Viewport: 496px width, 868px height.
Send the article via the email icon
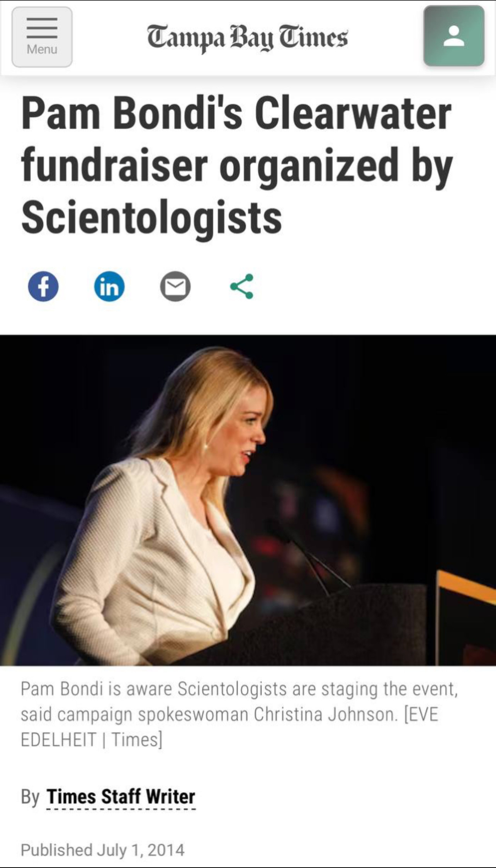(x=175, y=286)
